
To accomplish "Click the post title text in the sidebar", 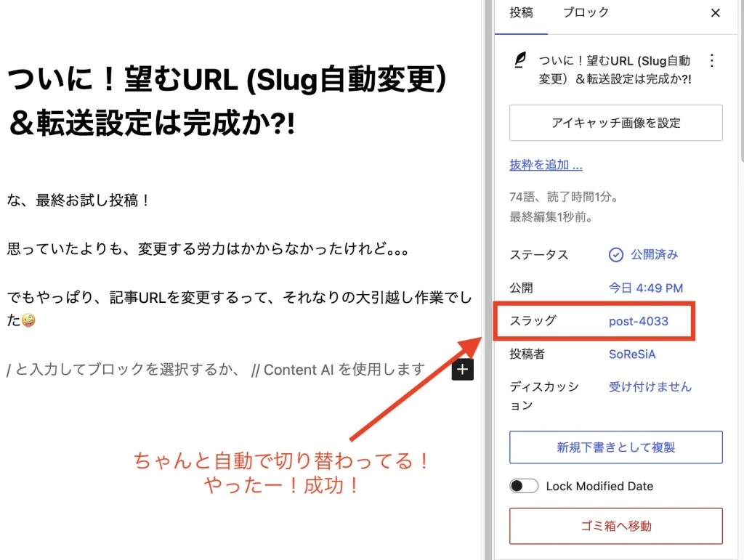I will click(x=615, y=70).
